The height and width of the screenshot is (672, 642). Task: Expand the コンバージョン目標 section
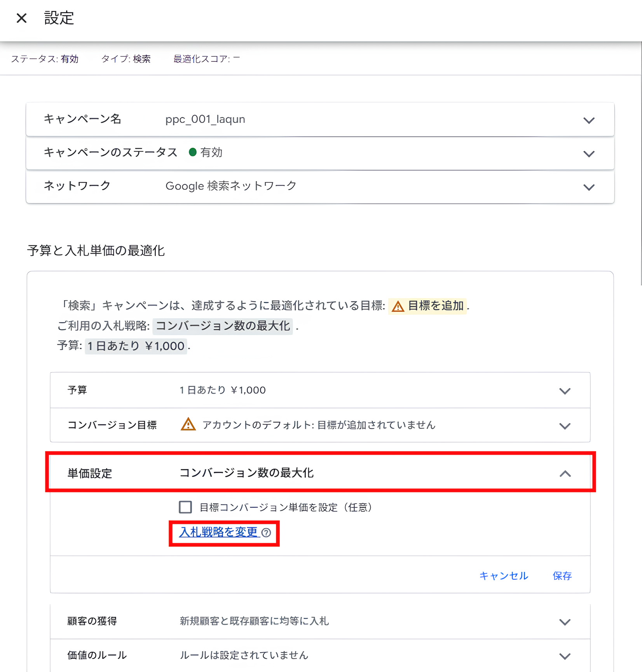point(565,425)
